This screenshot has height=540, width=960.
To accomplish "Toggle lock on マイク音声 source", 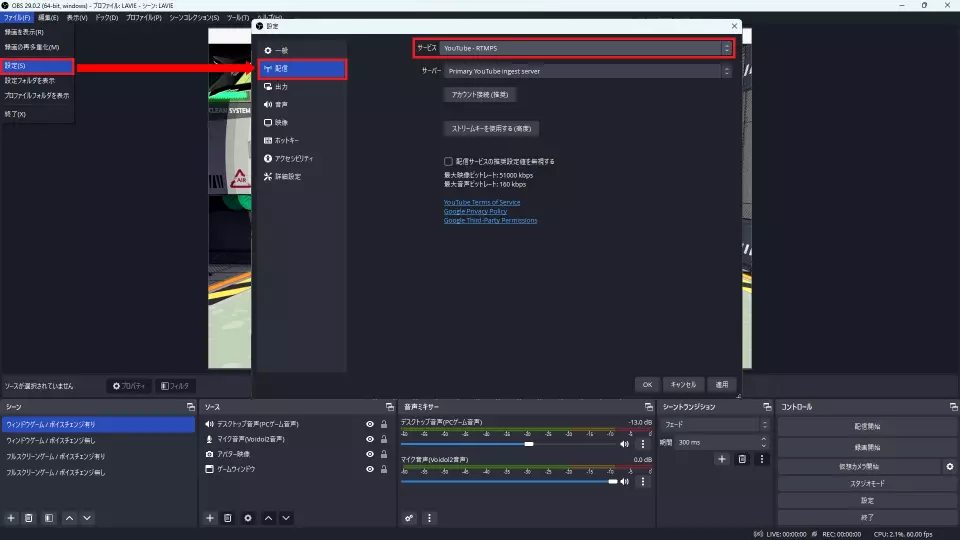I will 384,439.
